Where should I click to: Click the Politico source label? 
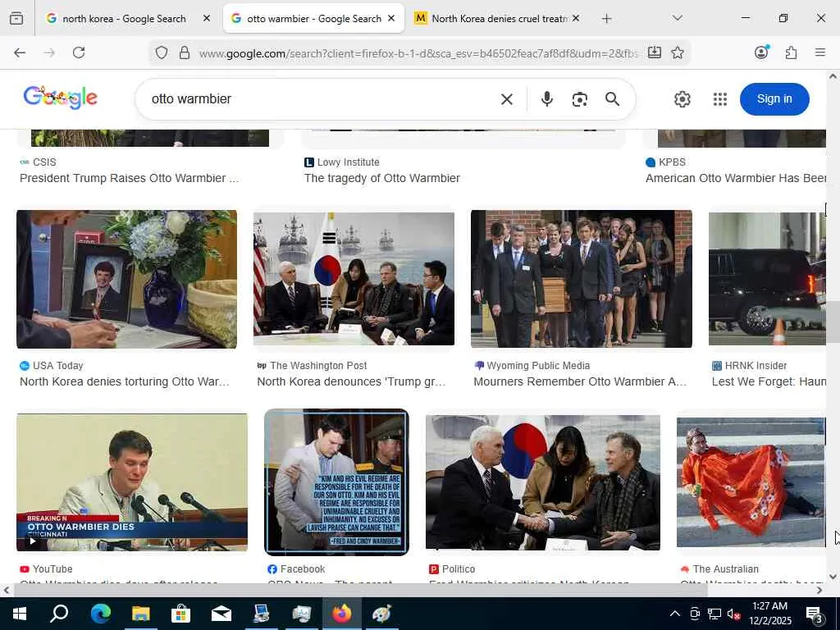(x=459, y=569)
